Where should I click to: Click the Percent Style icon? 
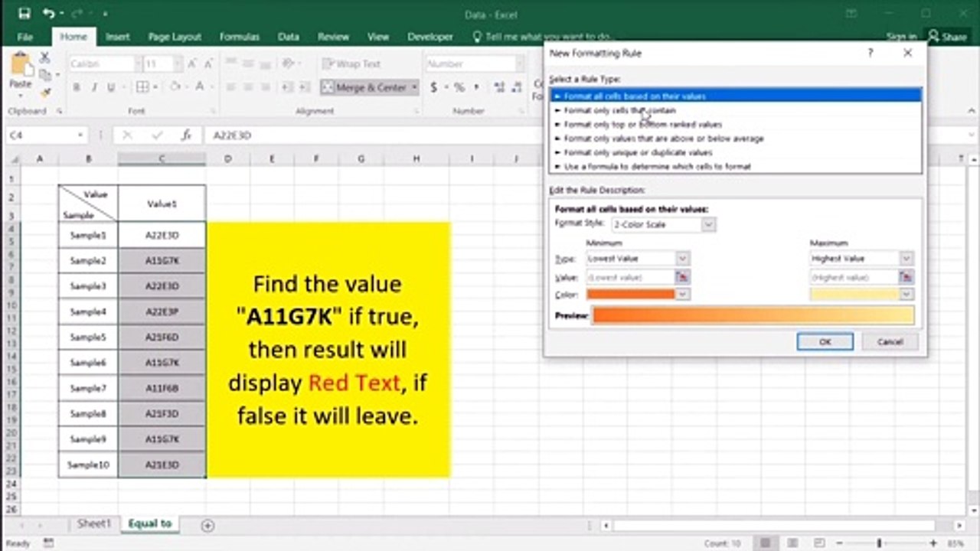[x=459, y=87]
